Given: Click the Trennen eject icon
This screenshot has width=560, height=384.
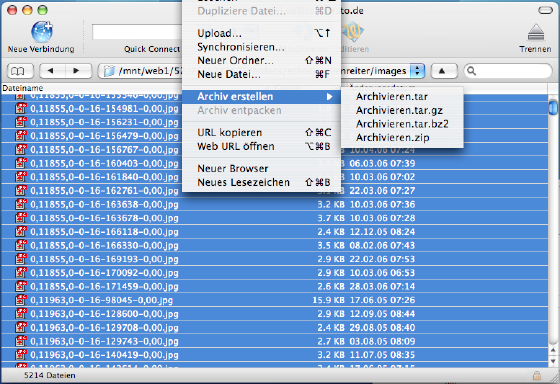Looking at the screenshot, I should pyautogui.click(x=536, y=33).
